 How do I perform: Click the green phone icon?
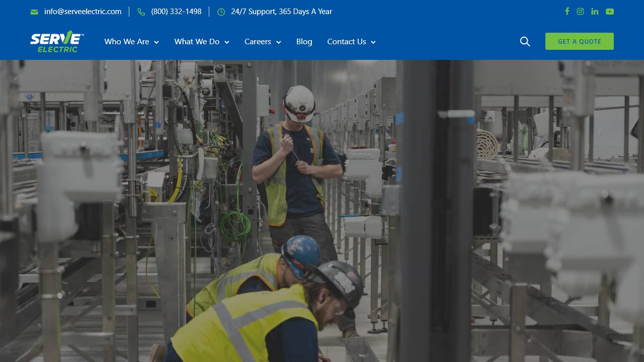coord(141,12)
